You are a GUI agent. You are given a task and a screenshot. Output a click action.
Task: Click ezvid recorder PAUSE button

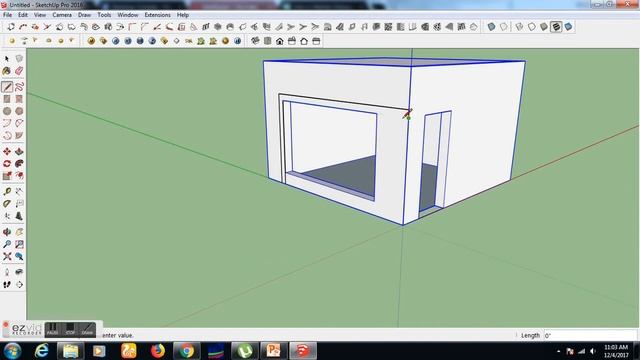pyautogui.click(x=52, y=329)
